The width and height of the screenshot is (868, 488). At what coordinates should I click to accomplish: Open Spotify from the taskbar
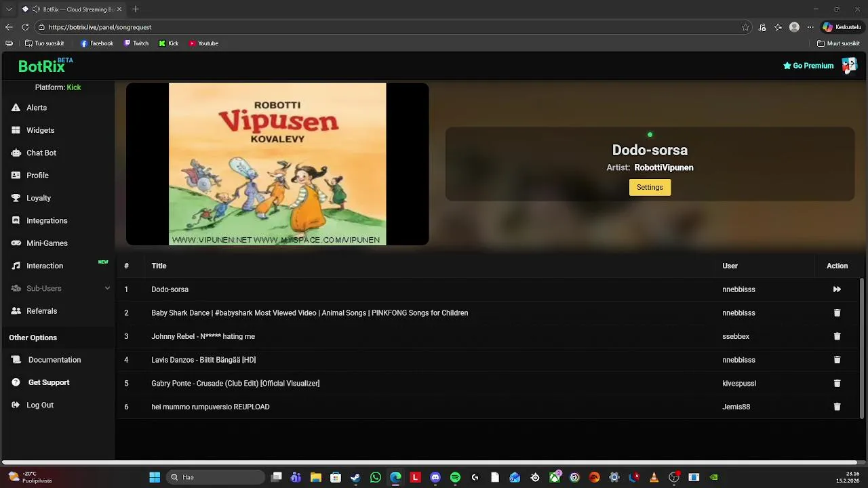[x=455, y=477]
